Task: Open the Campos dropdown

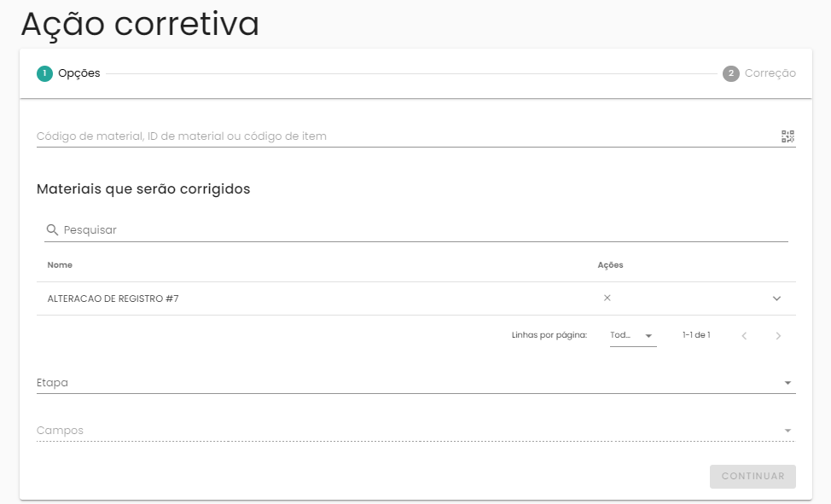Action: pyautogui.click(x=415, y=431)
